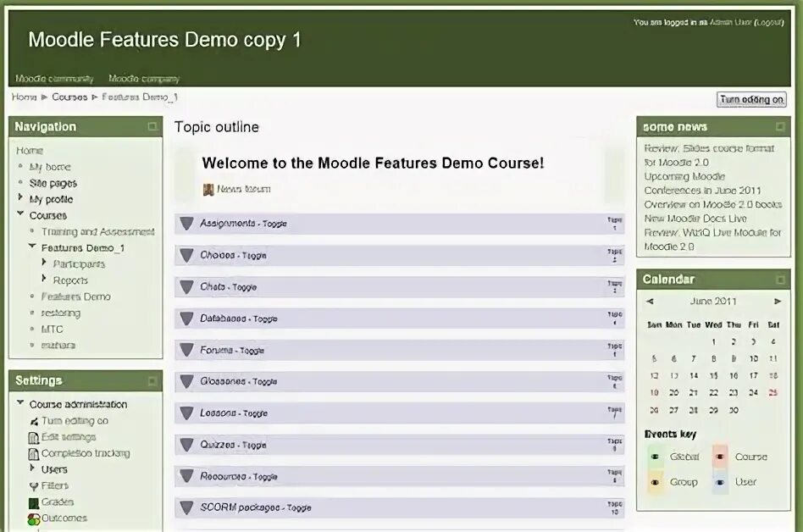Toggle Global events eye icon
803x532 pixels.
pos(655,457)
